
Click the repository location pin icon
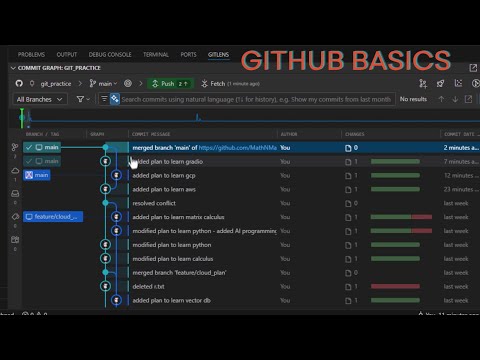click(x=32, y=83)
